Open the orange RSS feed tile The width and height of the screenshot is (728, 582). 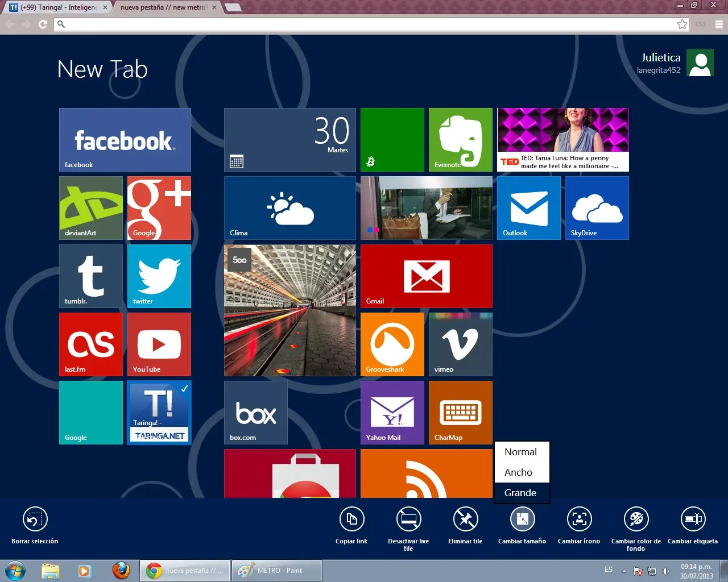tap(427, 473)
